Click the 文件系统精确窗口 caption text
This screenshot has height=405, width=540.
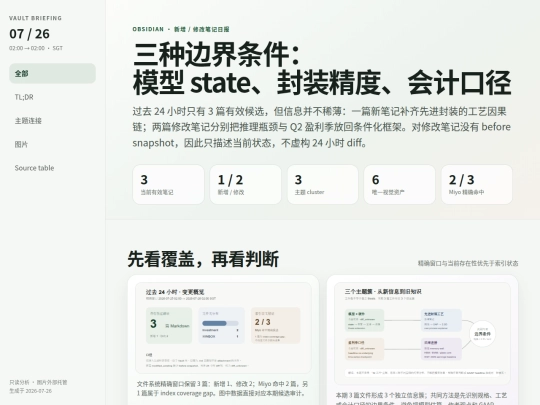click(222, 388)
